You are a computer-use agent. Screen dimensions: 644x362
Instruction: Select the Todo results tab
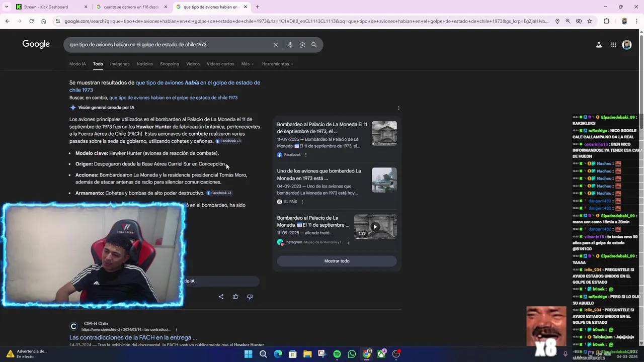click(98, 64)
